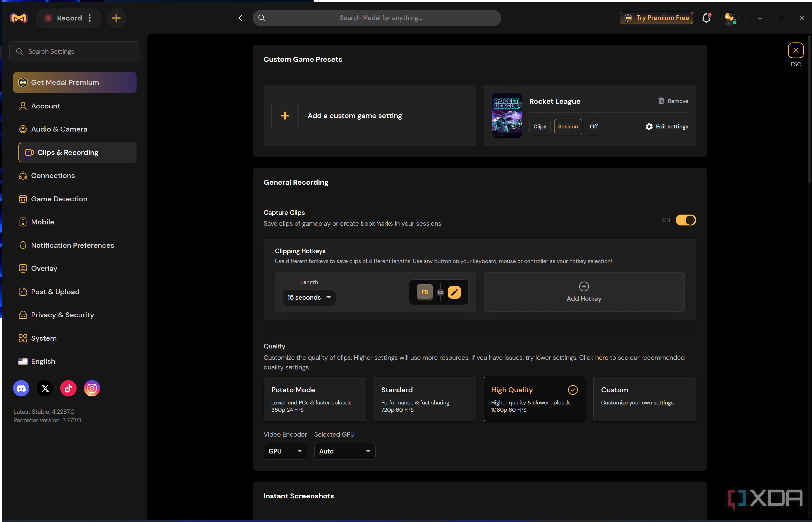Open the Overlay settings section
The width and height of the screenshot is (812, 522).
[75, 269]
